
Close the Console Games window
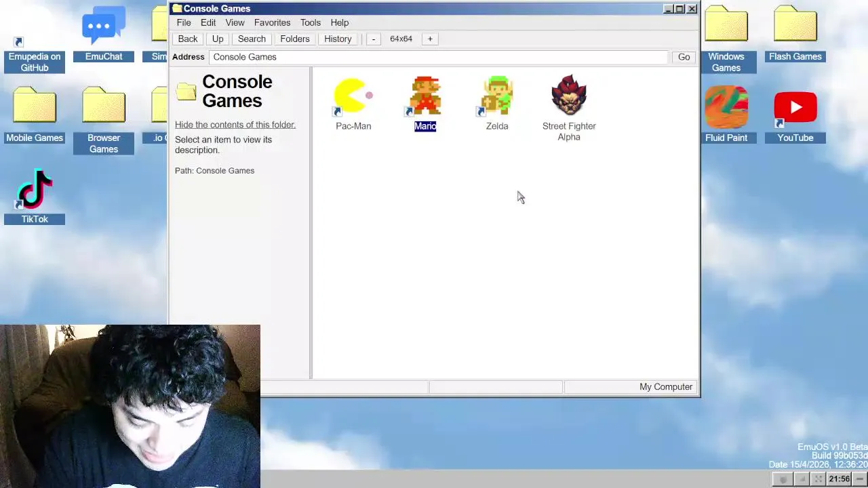pos(692,9)
